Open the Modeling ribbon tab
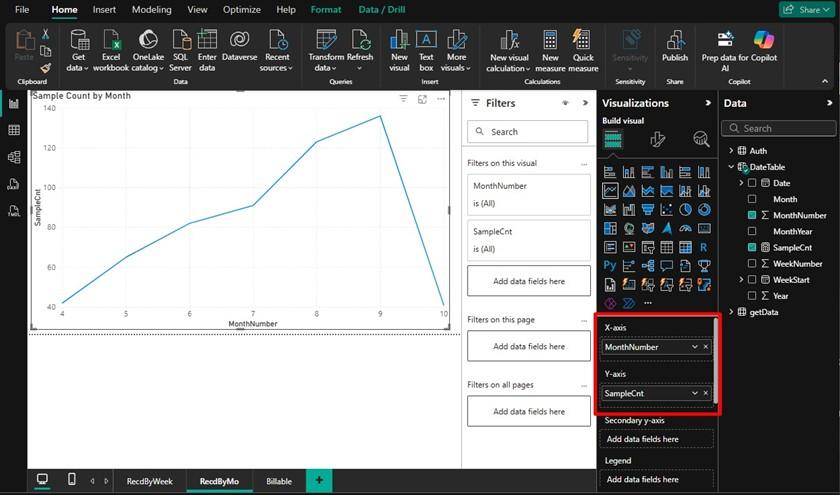This screenshot has width=840, height=495. pos(151,9)
